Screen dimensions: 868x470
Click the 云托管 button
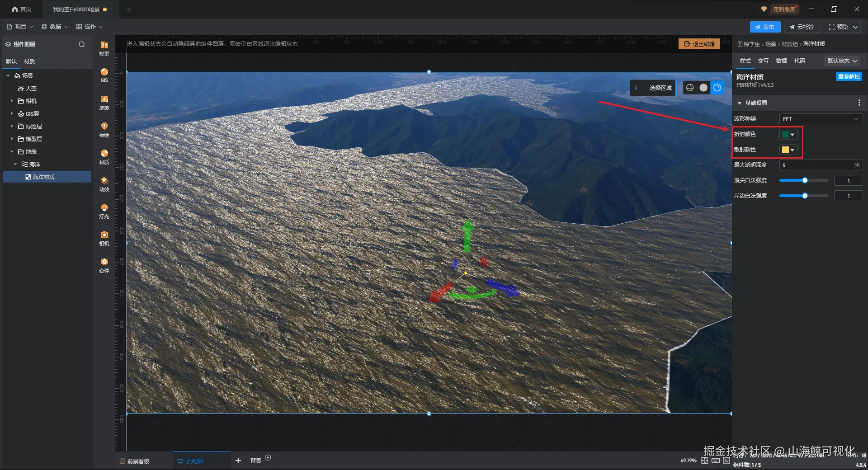tap(802, 27)
